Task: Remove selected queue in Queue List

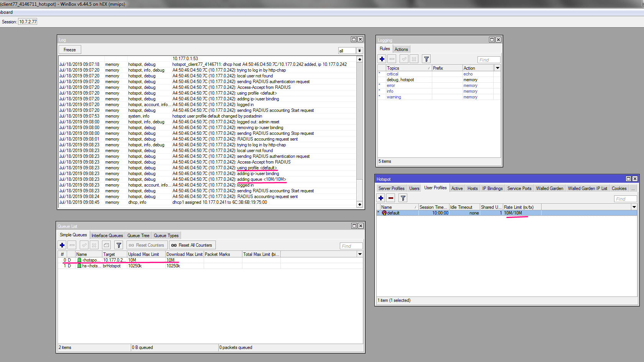Action: [72, 245]
